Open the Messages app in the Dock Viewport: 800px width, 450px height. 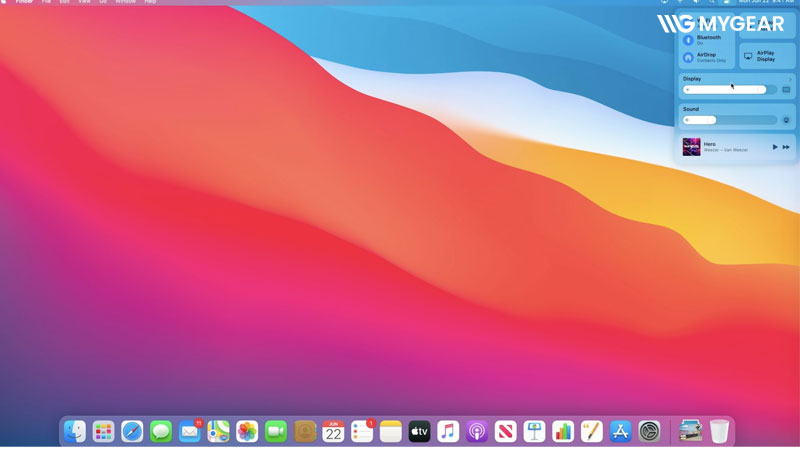pos(161,432)
